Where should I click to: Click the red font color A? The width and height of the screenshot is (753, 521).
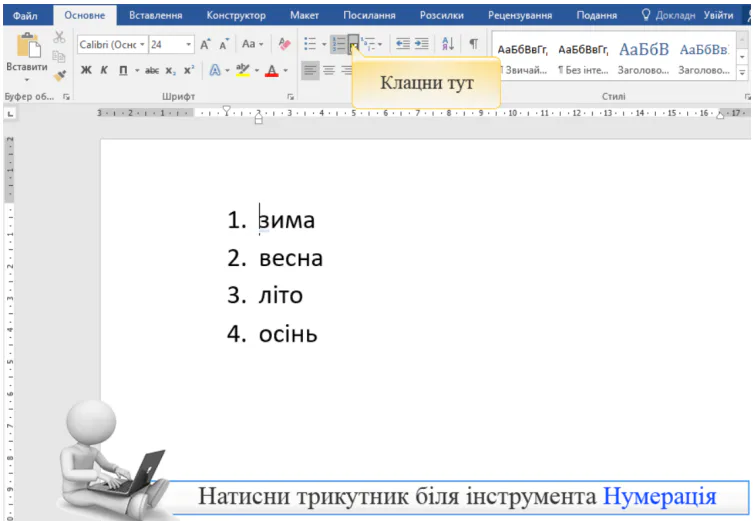coord(271,71)
